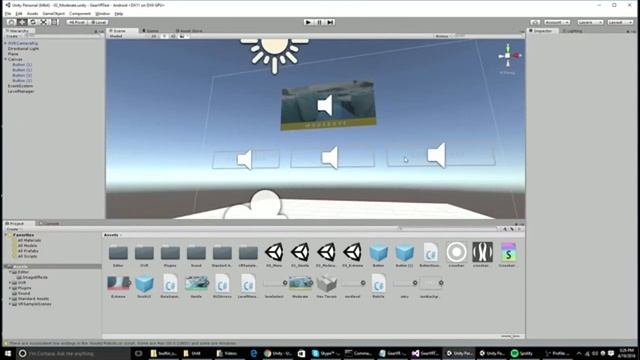Switch to the Game tab
The image size is (640, 360).
151,31
